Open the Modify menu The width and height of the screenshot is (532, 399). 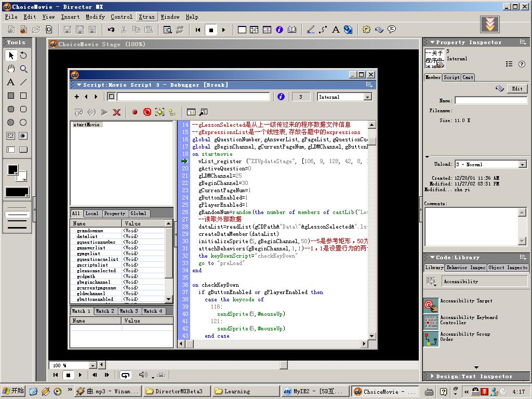click(x=95, y=17)
